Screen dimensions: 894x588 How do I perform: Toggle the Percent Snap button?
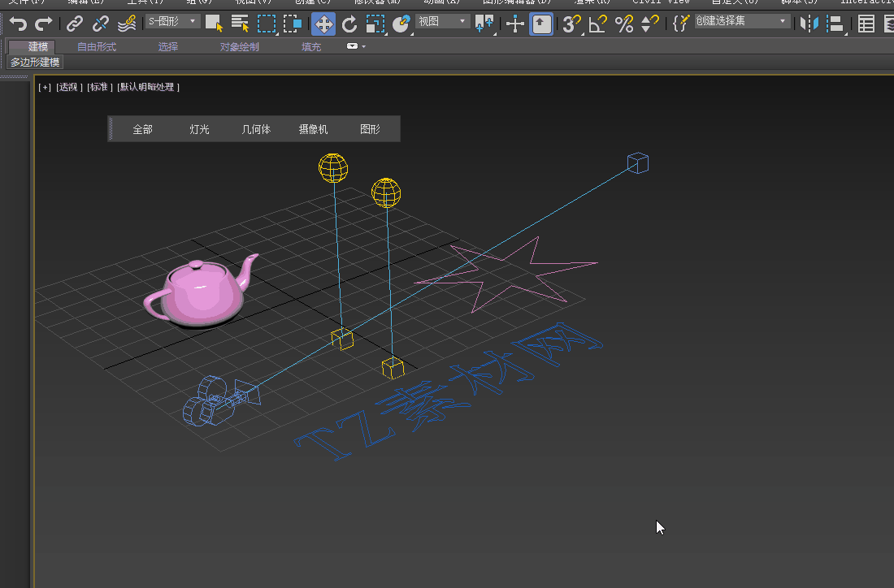[x=623, y=24]
